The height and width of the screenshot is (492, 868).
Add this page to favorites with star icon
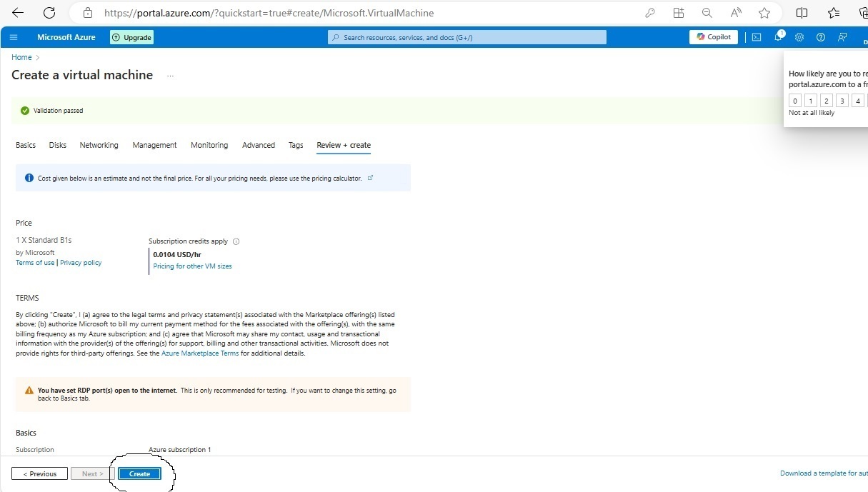pyautogui.click(x=764, y=13)
